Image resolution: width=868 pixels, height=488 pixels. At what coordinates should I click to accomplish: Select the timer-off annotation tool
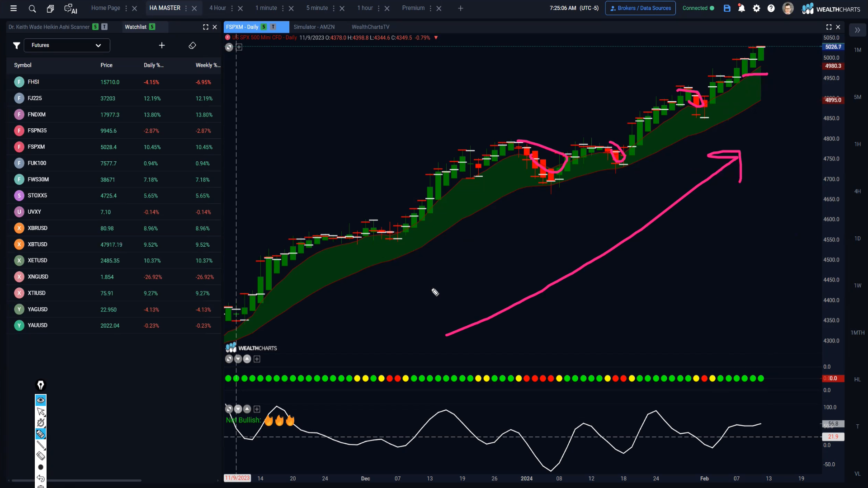point(41,422)
